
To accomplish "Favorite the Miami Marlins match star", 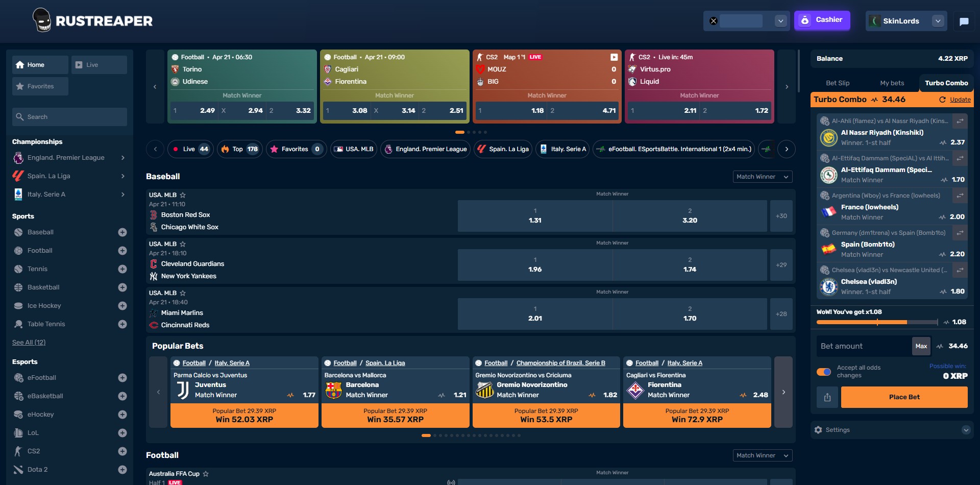I will click(x=183, y=293).
